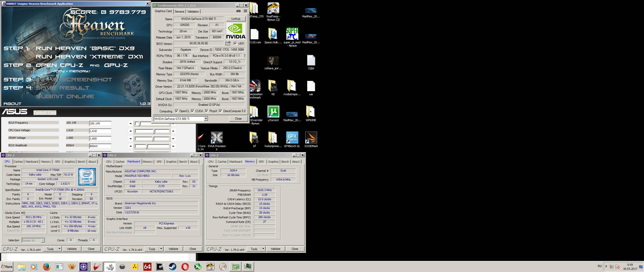Open the Bench tab in CPU-Z Memory window
Screen dimensions: 644x272
point(285,162)
